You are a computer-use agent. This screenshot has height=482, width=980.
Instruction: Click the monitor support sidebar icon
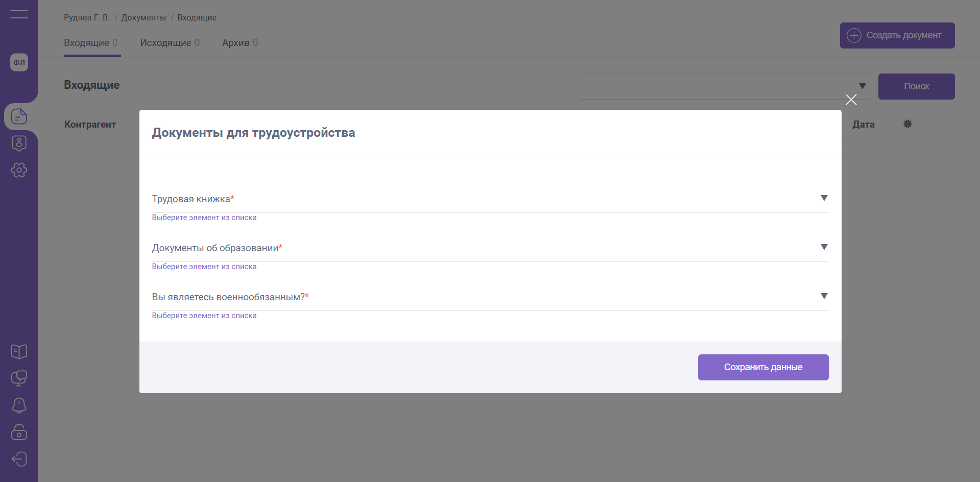pos(19,378)
